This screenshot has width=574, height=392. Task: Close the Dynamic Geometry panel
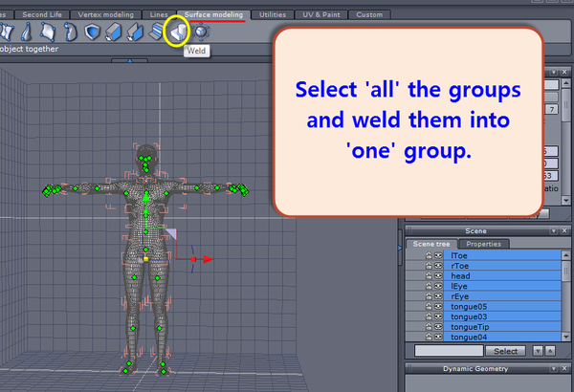pos(564,368)
